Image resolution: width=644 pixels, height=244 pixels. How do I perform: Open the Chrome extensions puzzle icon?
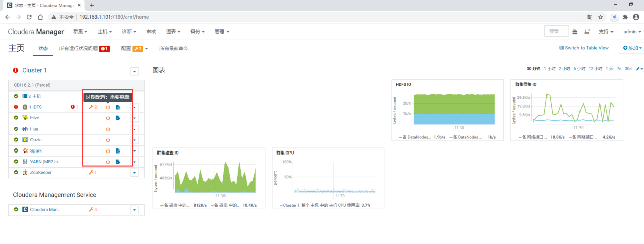(625, 17)
